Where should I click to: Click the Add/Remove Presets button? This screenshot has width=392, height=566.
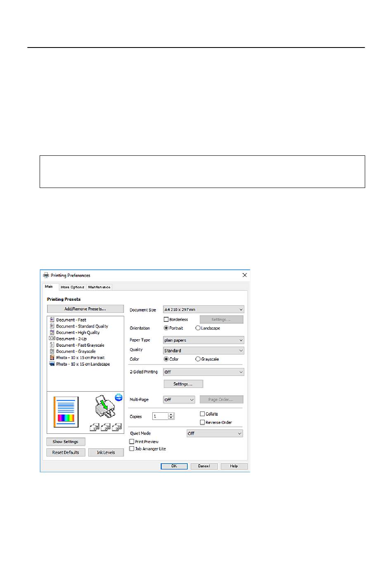coord(85,309)
